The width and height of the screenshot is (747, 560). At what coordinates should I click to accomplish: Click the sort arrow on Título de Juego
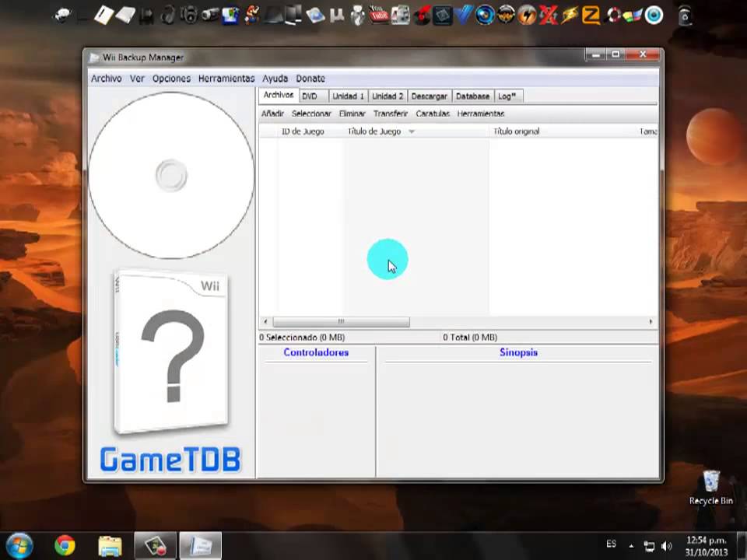tap(412, 132)
